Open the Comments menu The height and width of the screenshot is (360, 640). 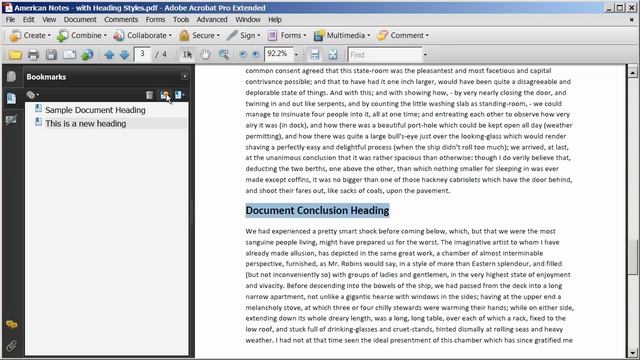coord(121,20)
